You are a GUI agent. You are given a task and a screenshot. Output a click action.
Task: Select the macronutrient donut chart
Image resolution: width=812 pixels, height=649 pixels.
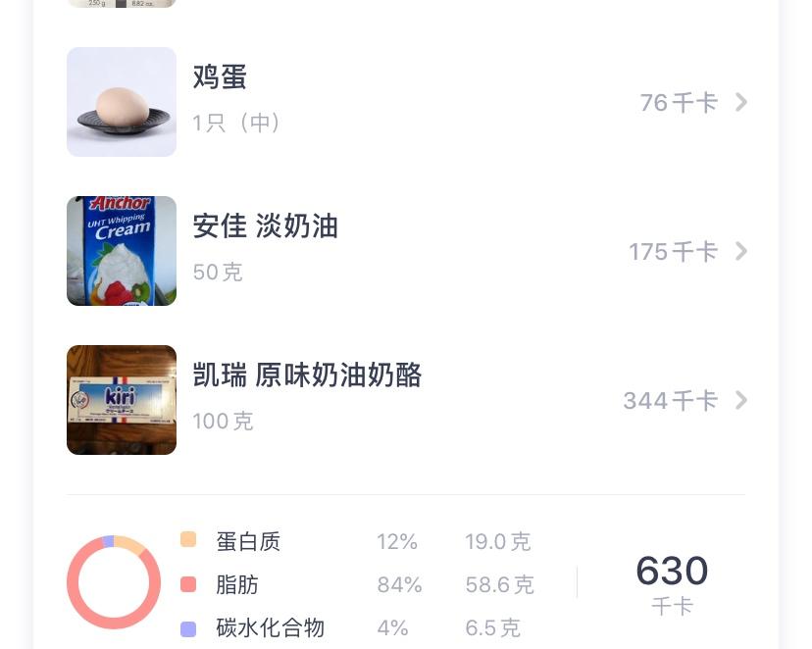(x=114, y=582)
